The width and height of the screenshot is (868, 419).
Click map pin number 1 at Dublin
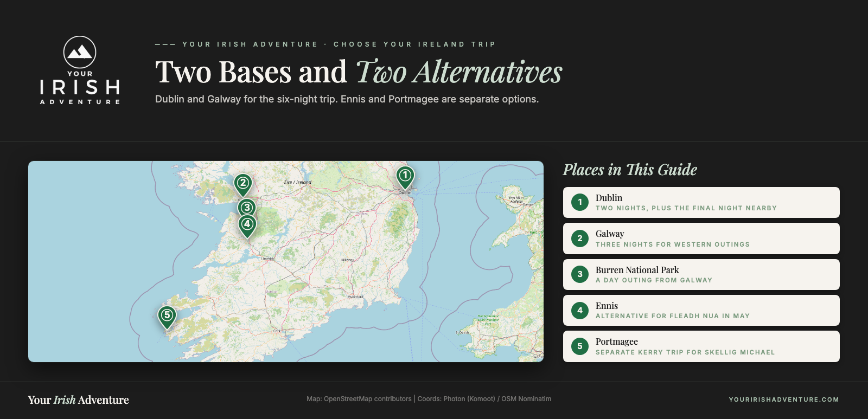pyautogui.click(x=405, y=177)
